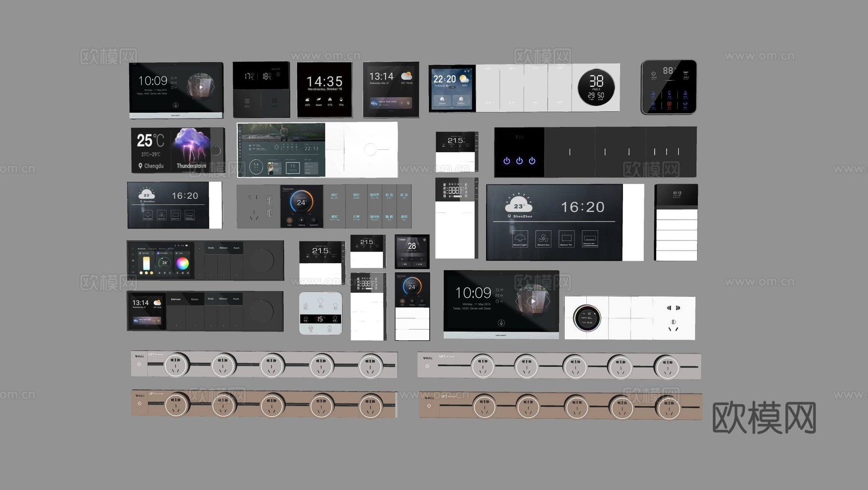This screenshot has height=490, width=868.
Task: Tap the Thunderstorm cloud image
Action: (191, 145)
